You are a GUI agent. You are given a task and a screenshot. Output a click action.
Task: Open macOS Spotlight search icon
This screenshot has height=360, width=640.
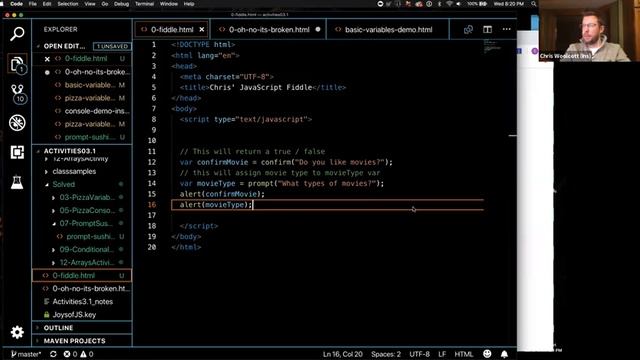point(534,4)
